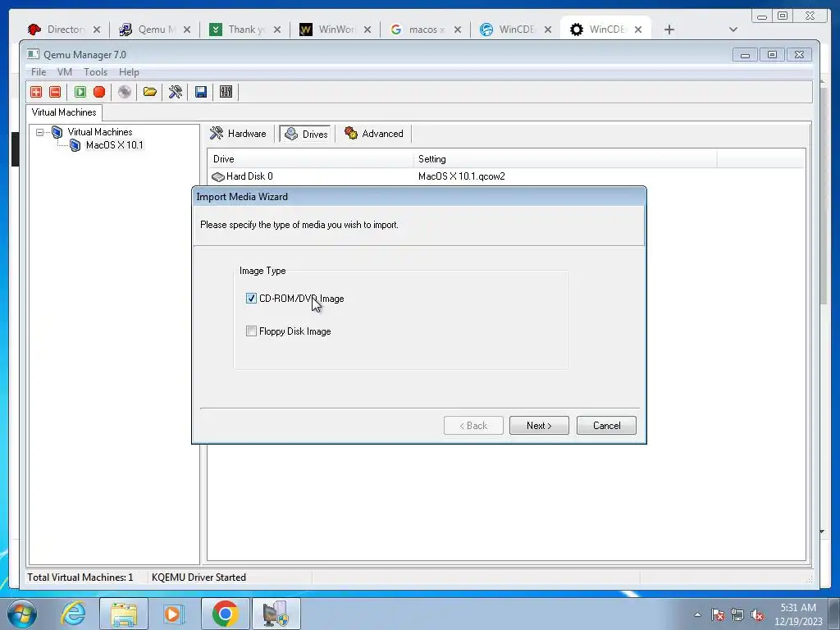Click the blue floppy disk save icon
This screenshot has width=840, height=630.
point(201,92)
